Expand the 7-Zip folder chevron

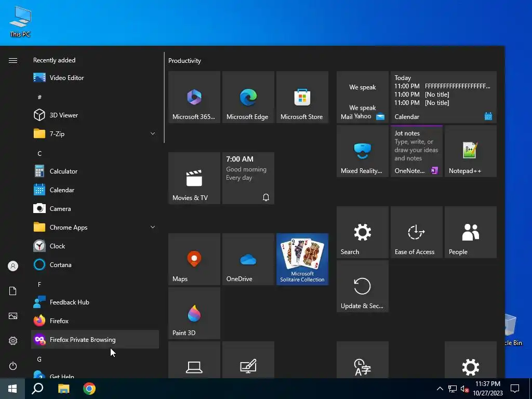pos(153,134)
